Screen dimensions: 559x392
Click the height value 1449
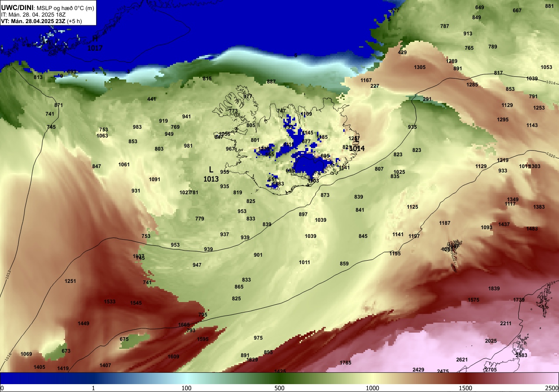pos(83,323)
